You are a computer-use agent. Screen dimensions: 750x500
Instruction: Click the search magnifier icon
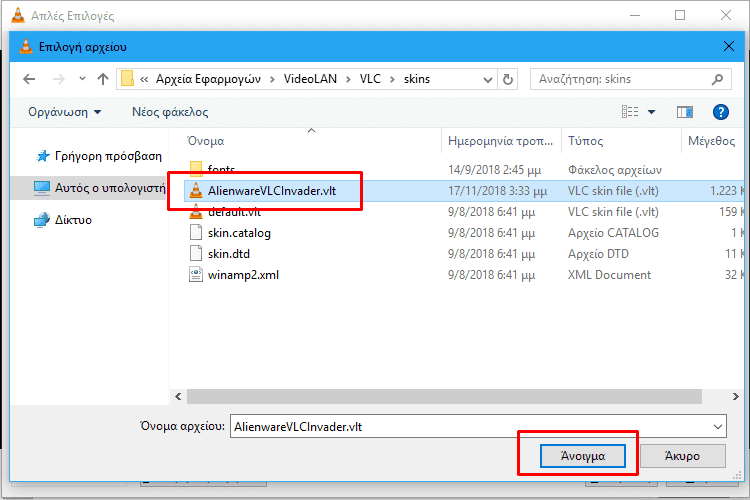pos(717,79)
